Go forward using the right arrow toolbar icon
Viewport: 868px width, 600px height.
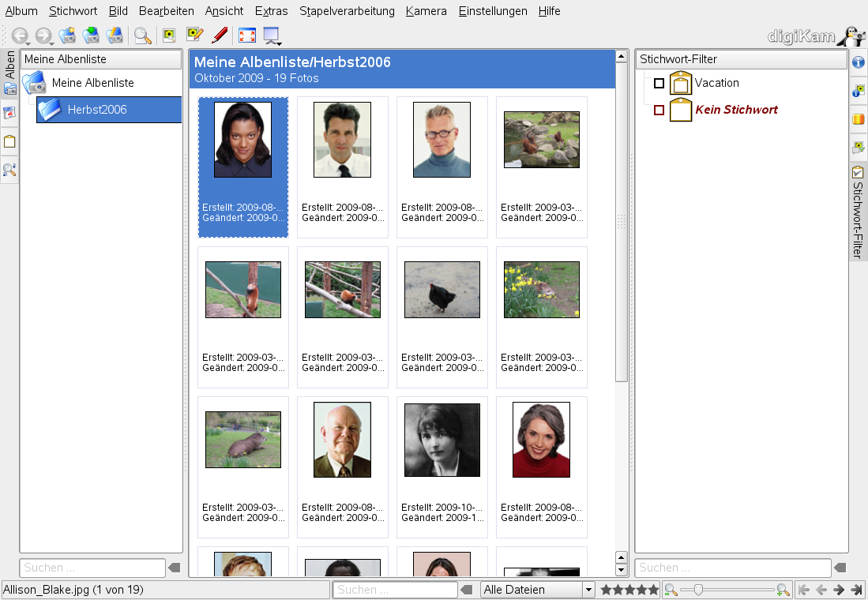point(43,36)
